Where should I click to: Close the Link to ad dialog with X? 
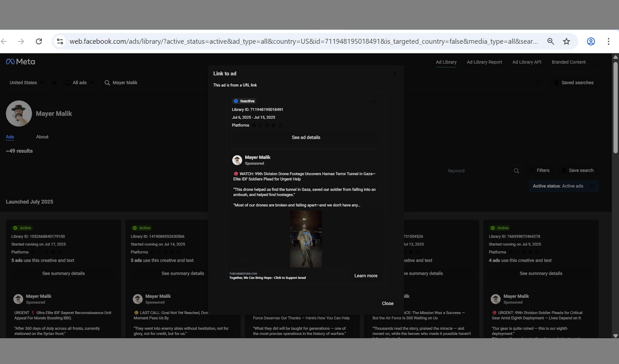(395, 73)
